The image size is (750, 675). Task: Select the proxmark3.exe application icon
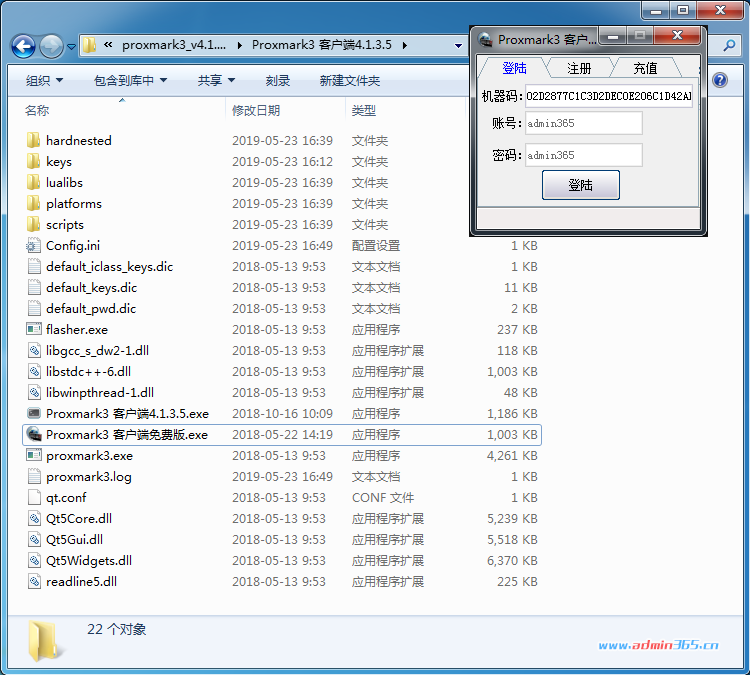[34, 455]
